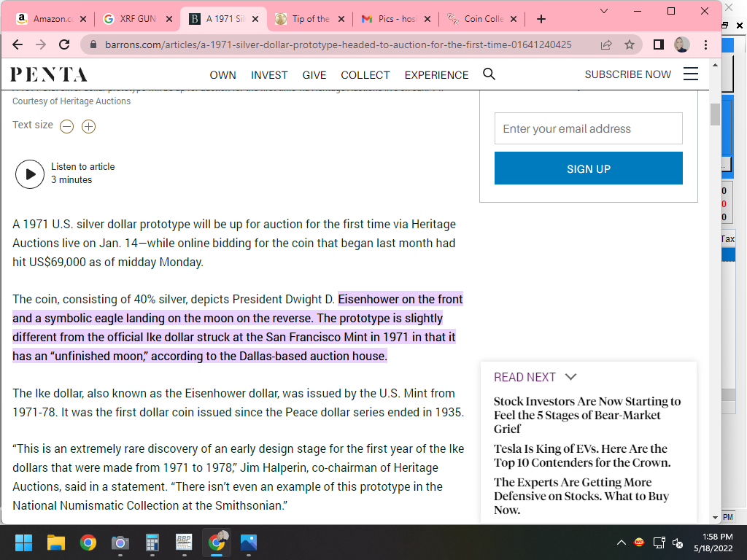Open Calculator from taskbar
The image size is (747, 560).
(x=152, y=542)
